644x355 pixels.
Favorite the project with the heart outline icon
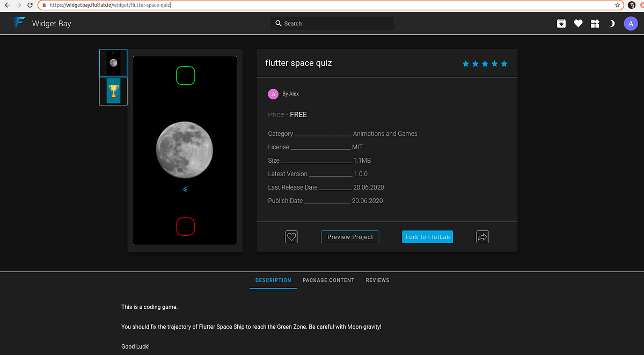tap(291, 236)
